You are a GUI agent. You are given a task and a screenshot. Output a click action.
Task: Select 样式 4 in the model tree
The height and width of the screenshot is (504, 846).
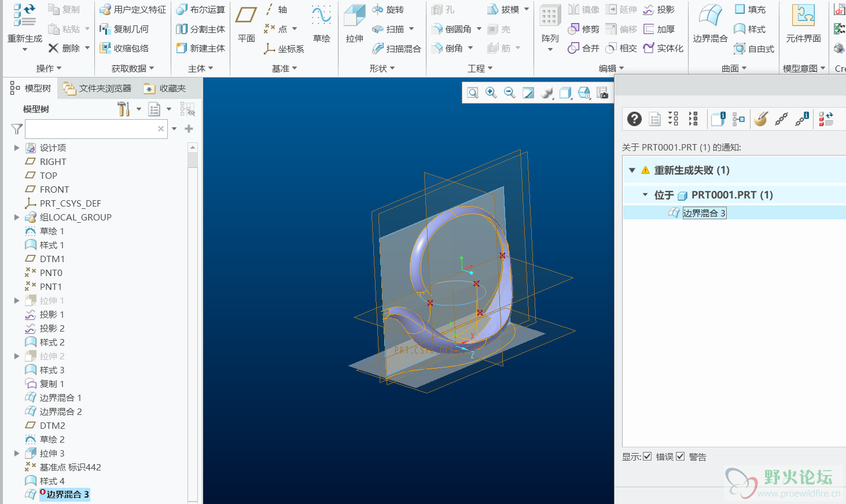point(52,481)
